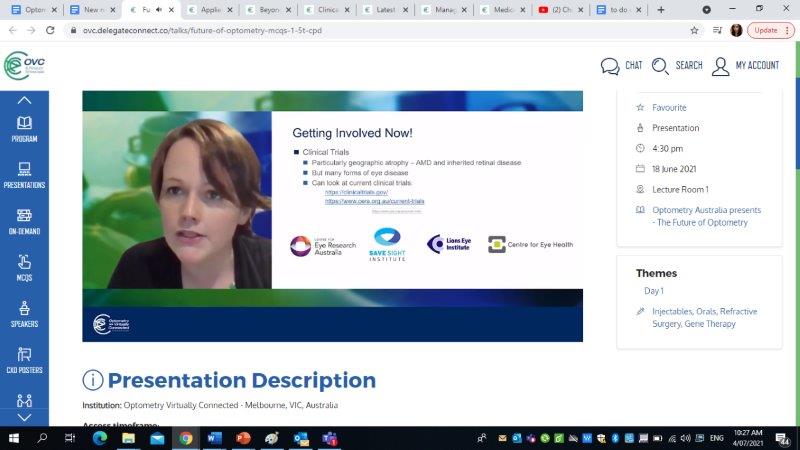Click the Search magnifier icon
The height and width of the screenshot is (450, 800).
pos(661,66)
